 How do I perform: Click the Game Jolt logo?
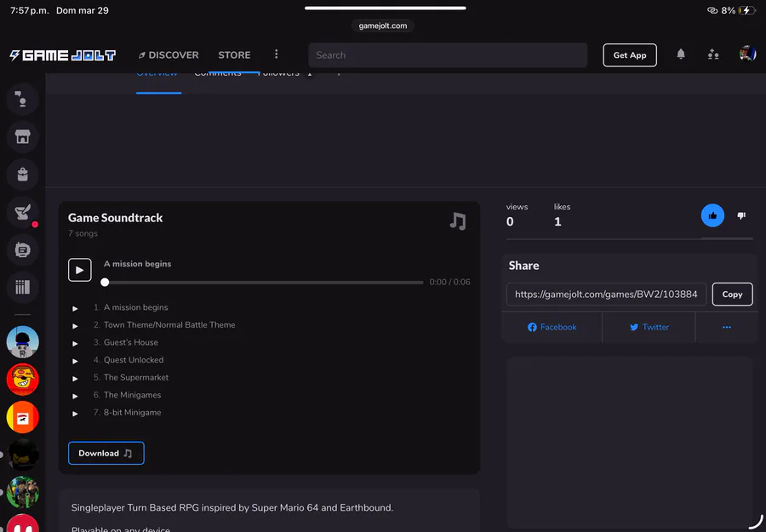point(62,55)
